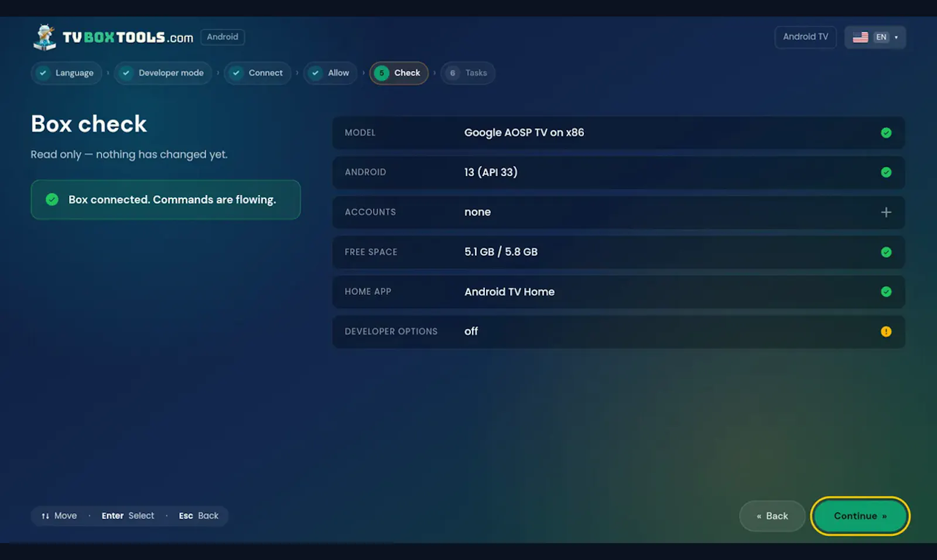Image resolution: width=937 pixels, height=560 pixels.
Task: Click the yellow warning icon beside DEVELOPER OPTIONS
Action: pyautogui.click(x=886, y=331)
